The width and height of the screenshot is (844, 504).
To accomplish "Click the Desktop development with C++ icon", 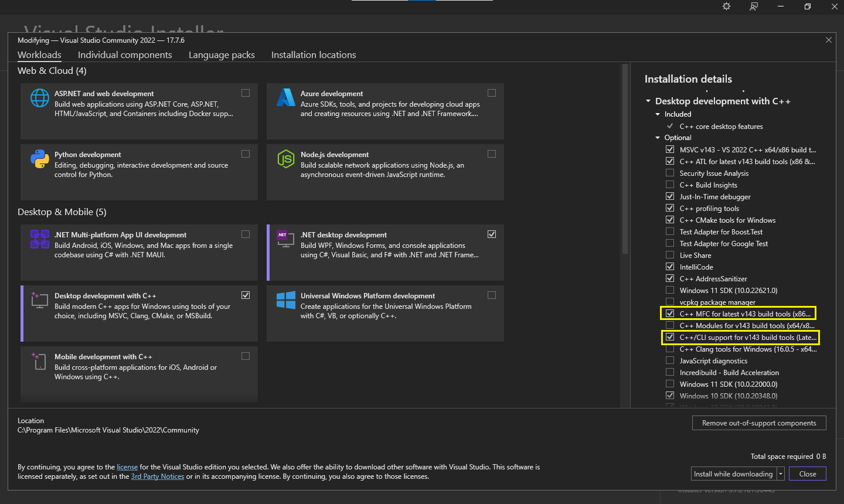I will coord(40,300).
